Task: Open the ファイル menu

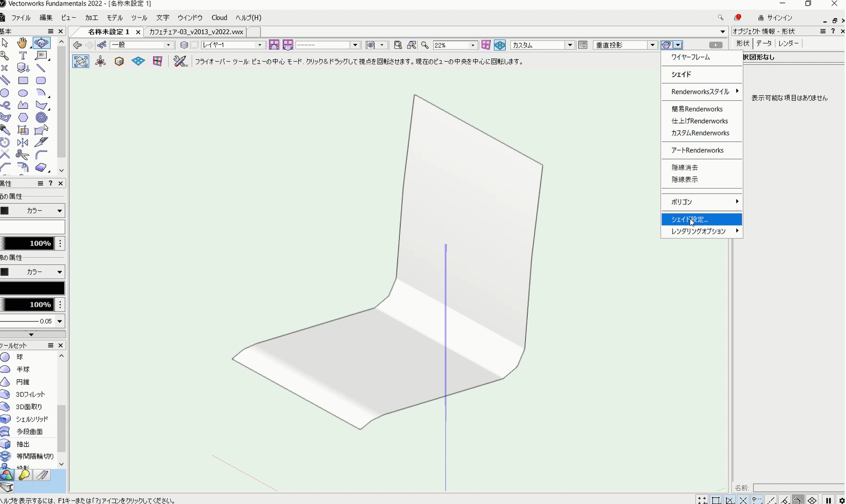Action: coord(21,18)
